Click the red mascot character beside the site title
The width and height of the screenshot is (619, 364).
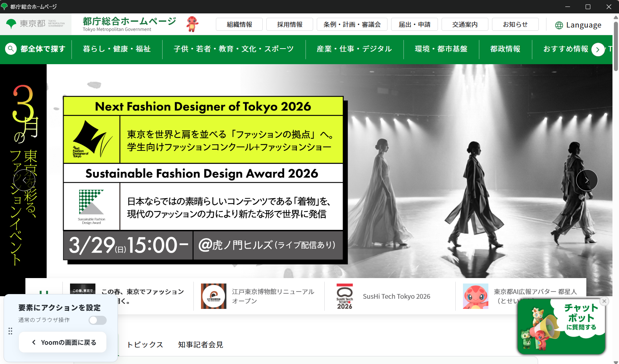point(192,24)
